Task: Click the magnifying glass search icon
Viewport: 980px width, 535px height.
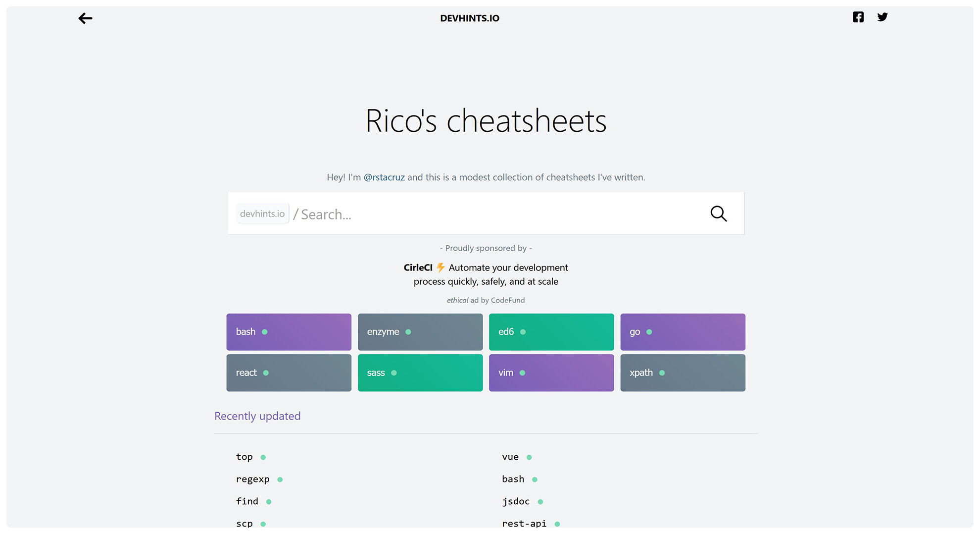Action: click(718, 214)
